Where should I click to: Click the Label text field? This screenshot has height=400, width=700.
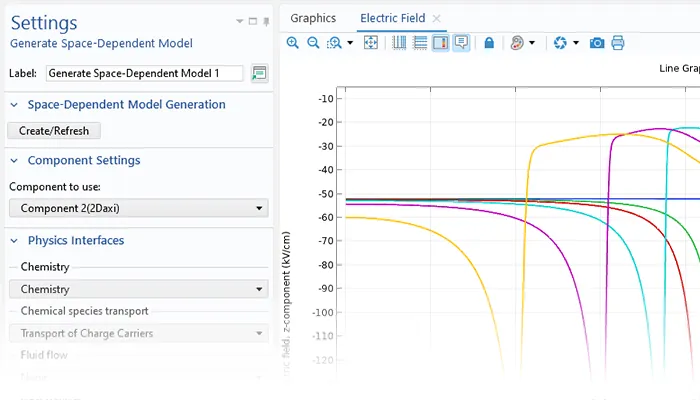click(x=144, y=73)
